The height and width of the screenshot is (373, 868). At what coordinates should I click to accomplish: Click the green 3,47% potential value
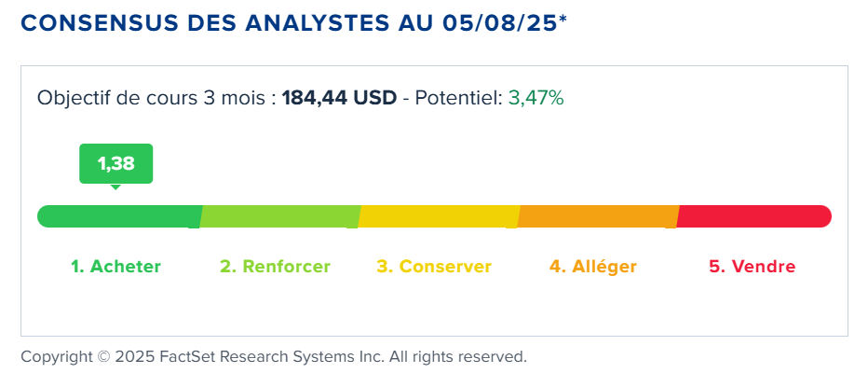536,98
